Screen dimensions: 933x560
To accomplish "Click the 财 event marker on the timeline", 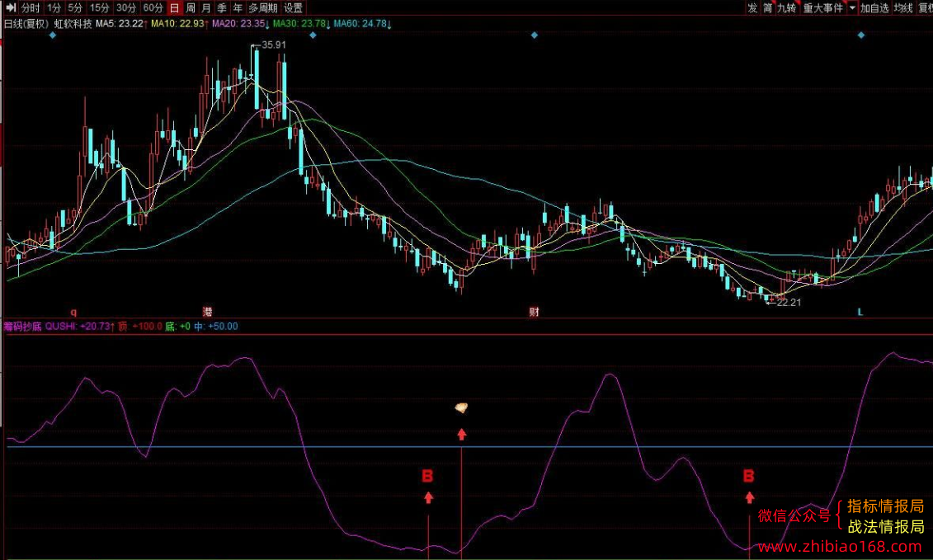I will pos(535,311).
